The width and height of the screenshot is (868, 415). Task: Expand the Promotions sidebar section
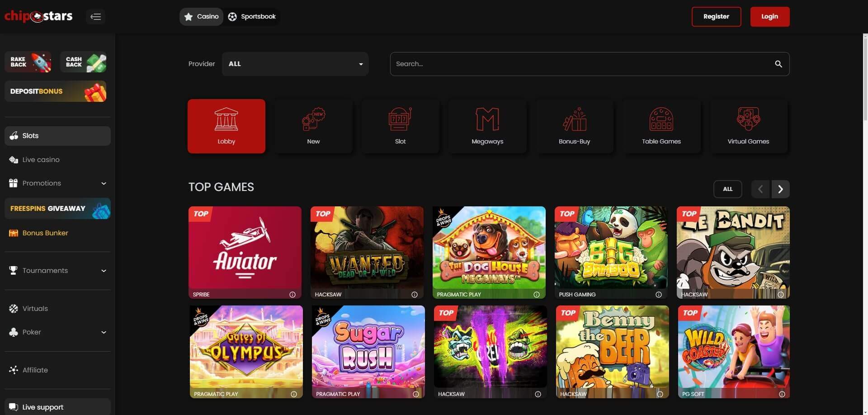point(104,183)
